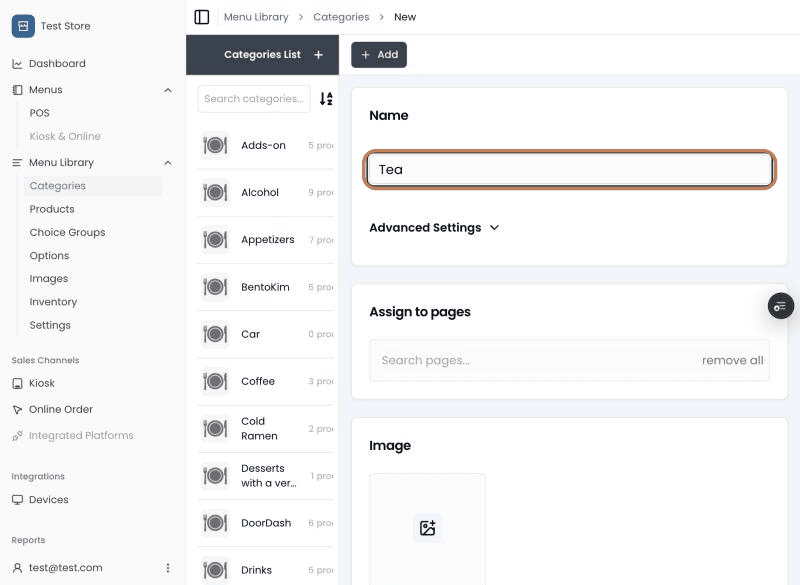Viewport: 800px width, 585px height.
Task: Select the BentoKim category name
Action: 265,287
